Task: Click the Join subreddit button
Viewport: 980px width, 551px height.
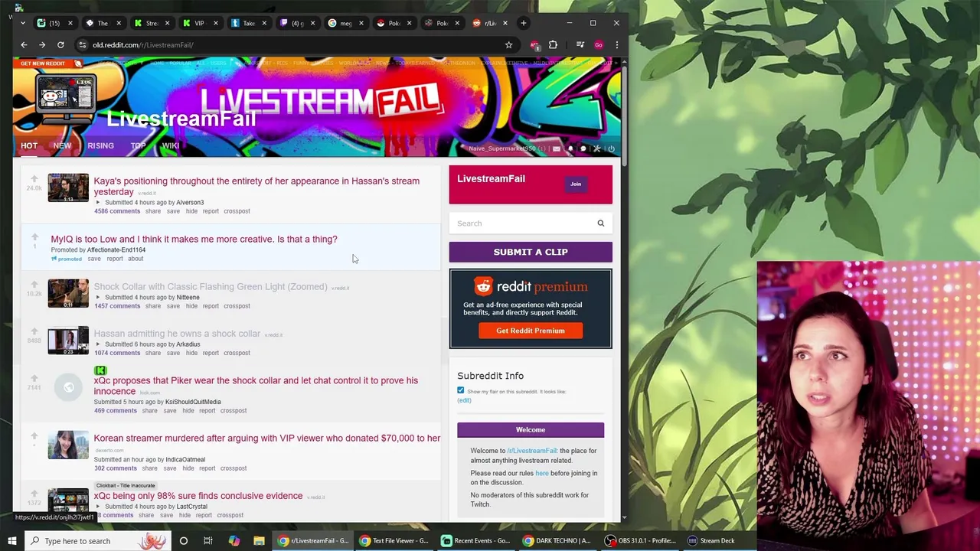Action: pos(576,184)
